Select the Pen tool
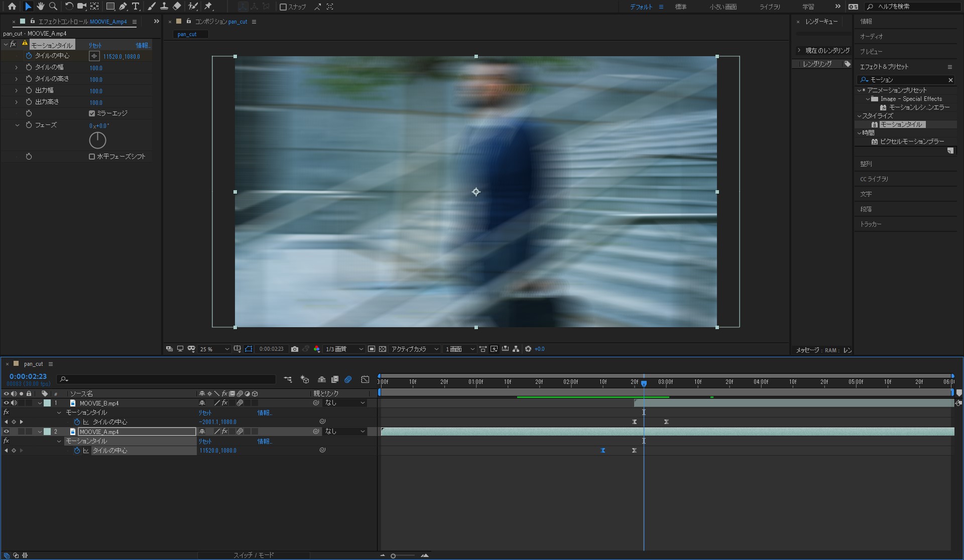964x560 pixels. click(x=123, y=7)
